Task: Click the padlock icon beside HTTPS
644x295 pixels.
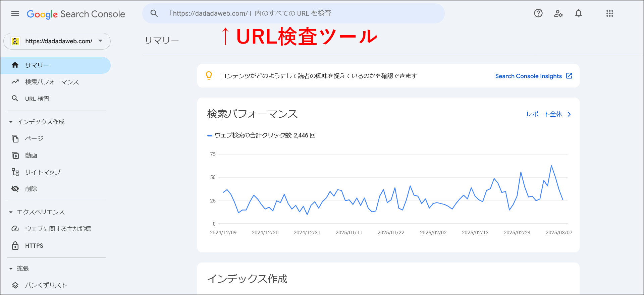Action: [15, 245]
